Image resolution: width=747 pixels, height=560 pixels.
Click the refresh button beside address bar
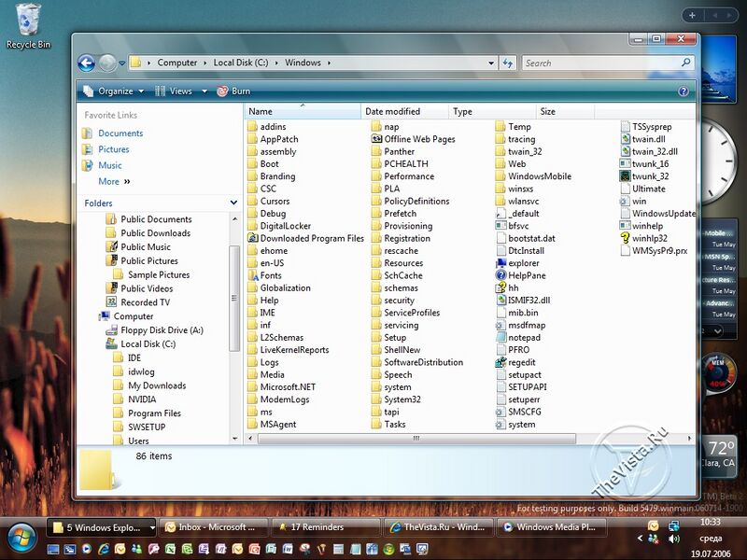508,63
